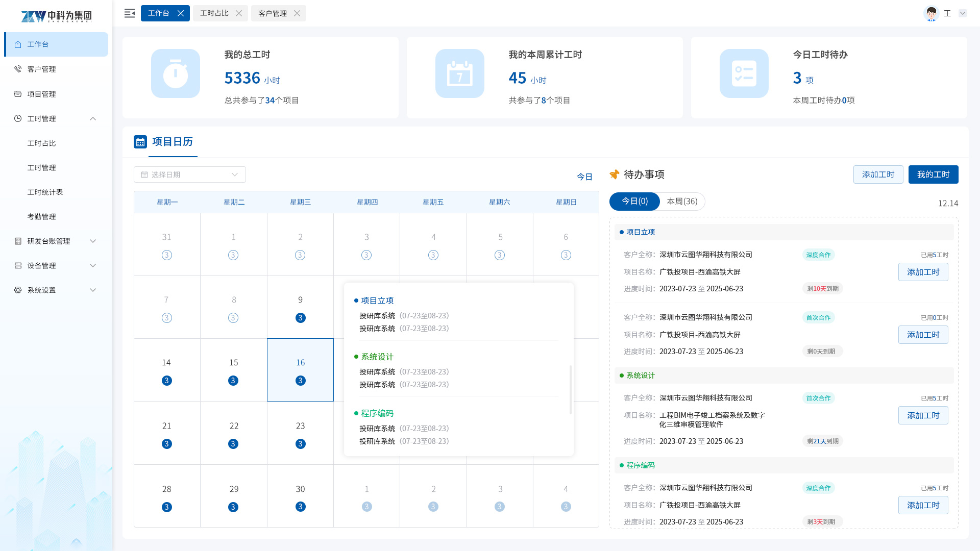Switch todo list to 今日(0)
The image size is (980, 551).
634,202
